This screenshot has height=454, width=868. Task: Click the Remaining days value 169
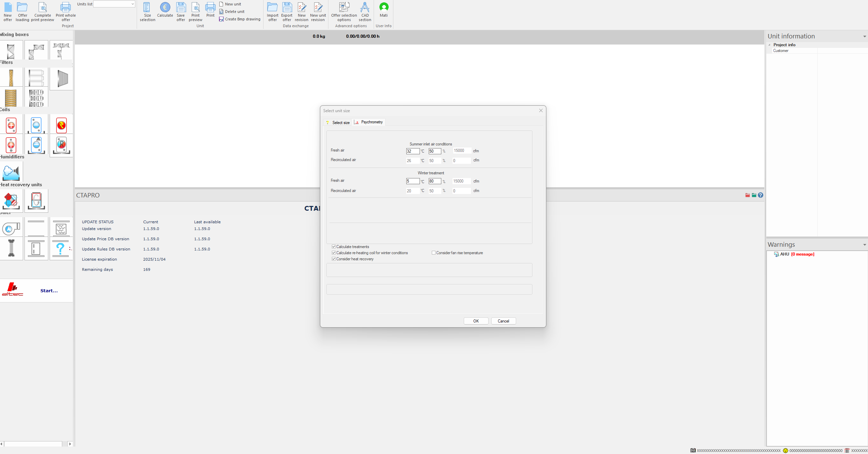coord(147,269)
